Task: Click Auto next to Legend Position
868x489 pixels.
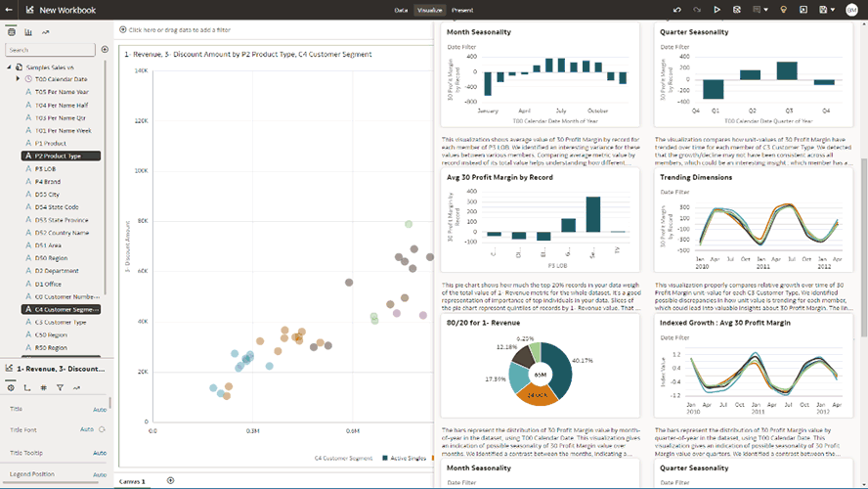Action: pos(98,474)
